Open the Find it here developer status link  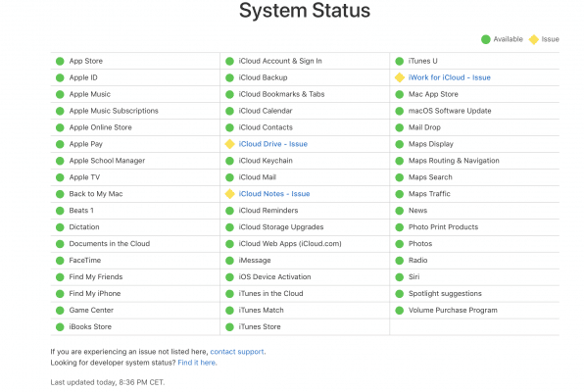click(x=197, y=363)
